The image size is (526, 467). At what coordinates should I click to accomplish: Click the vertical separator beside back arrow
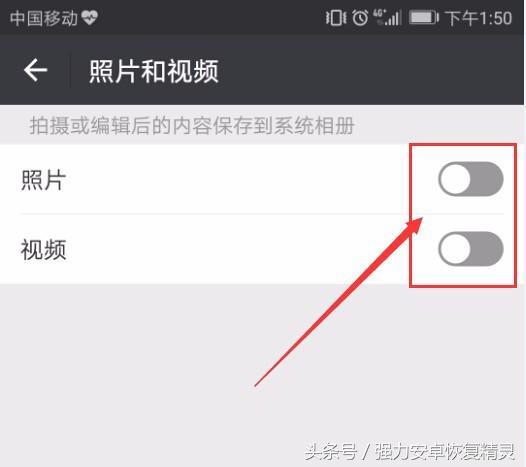[70, 71]
